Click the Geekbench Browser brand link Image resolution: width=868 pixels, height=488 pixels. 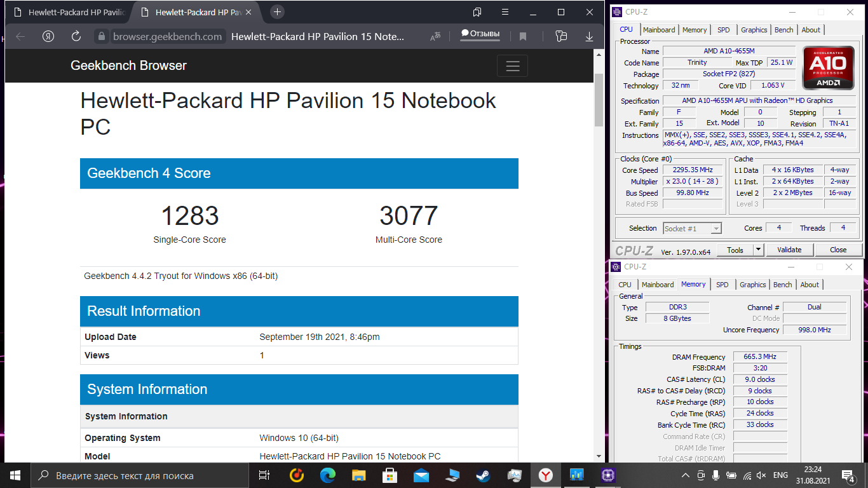click(x=128, y=65)
